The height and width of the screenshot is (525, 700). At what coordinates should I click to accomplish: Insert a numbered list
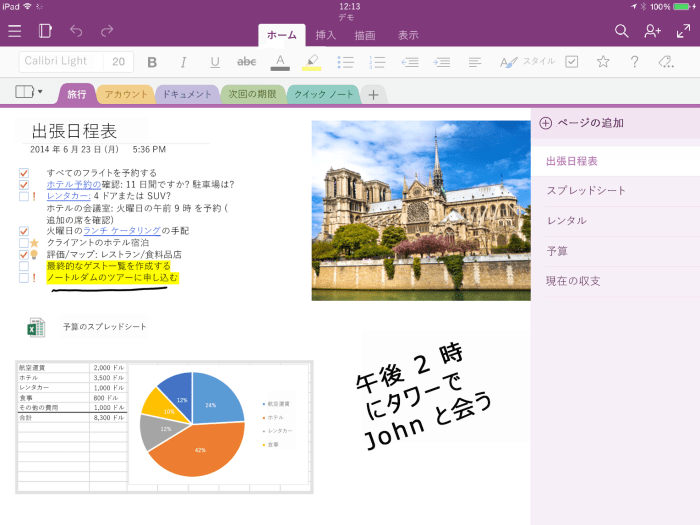(x=377, y=62)
